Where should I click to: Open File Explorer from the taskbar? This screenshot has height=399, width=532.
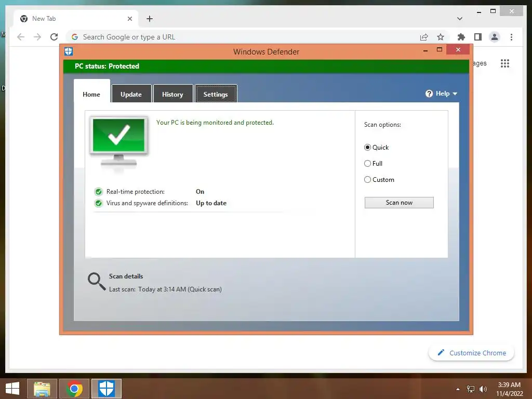pyautogui.click(x=42, y=389)
